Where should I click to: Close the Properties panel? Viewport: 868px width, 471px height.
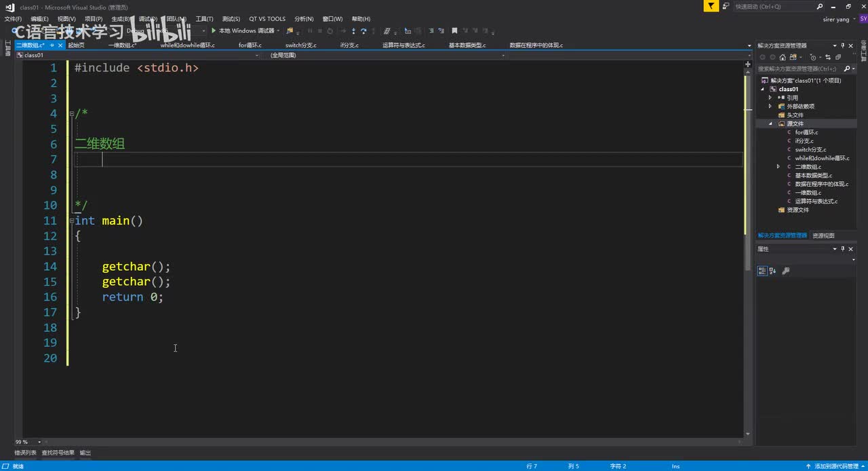click(x=852, y=249)
